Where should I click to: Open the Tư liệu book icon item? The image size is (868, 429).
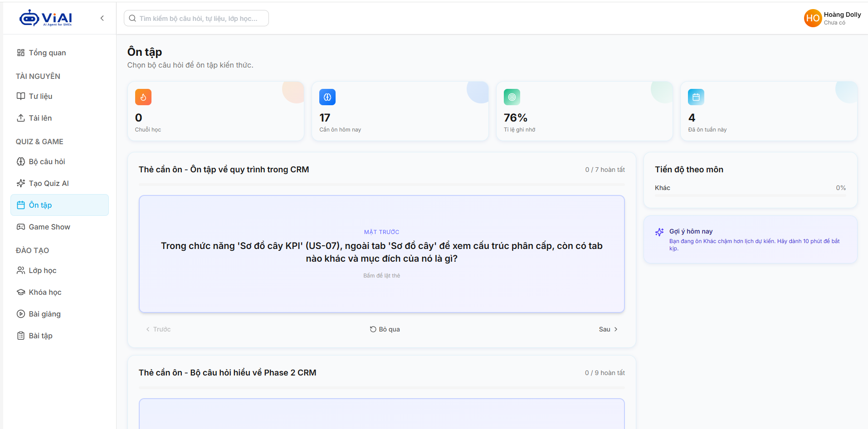pyautogui.click(x=21, y=96)
